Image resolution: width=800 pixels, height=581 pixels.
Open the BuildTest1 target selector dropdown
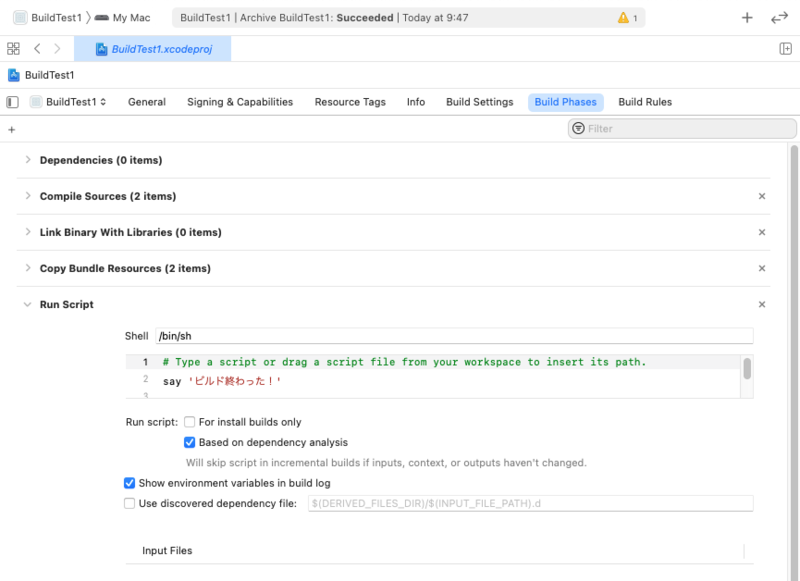[68, 102]
